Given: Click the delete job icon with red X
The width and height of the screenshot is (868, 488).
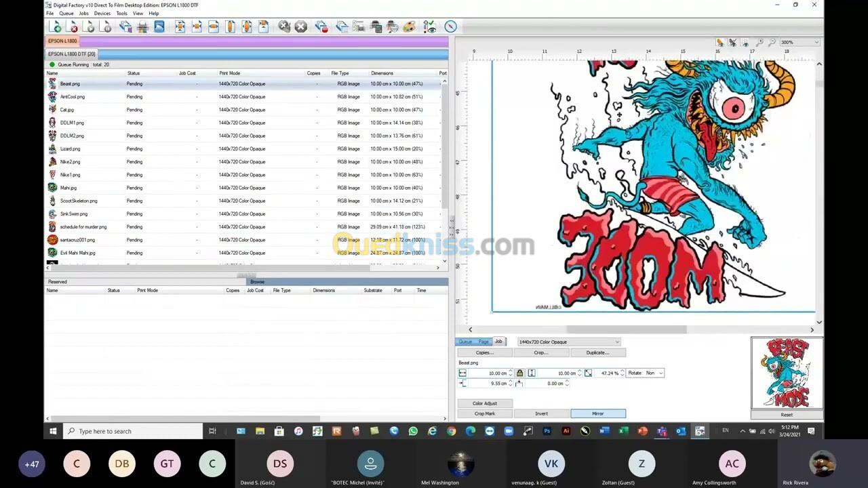Looking at the screenshot, I should click(73, 26).
